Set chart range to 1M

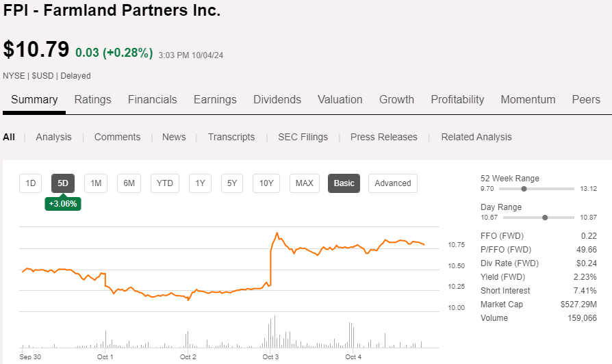[96, 183]
